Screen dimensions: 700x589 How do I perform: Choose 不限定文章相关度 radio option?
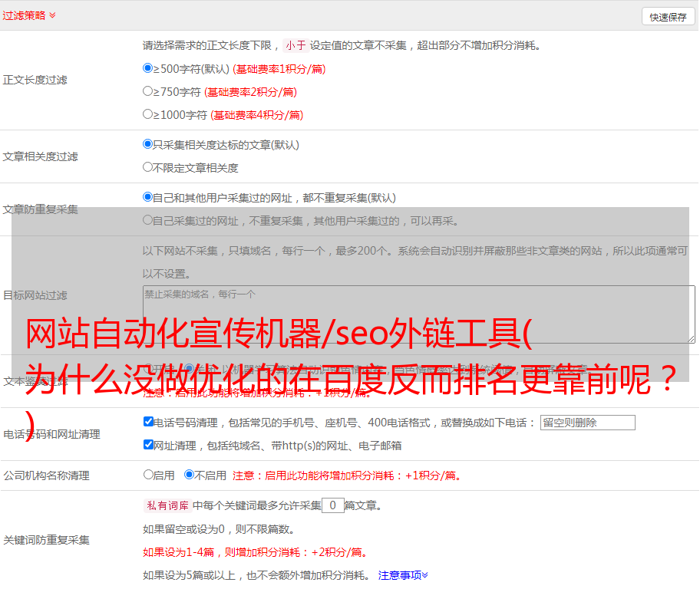(148, 166)
